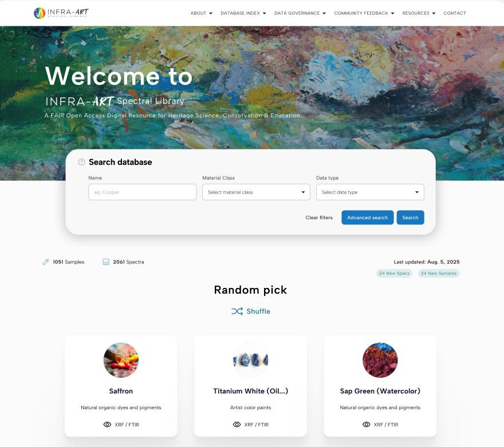Click the eye icon on the Saffron card

click(107, 425)
